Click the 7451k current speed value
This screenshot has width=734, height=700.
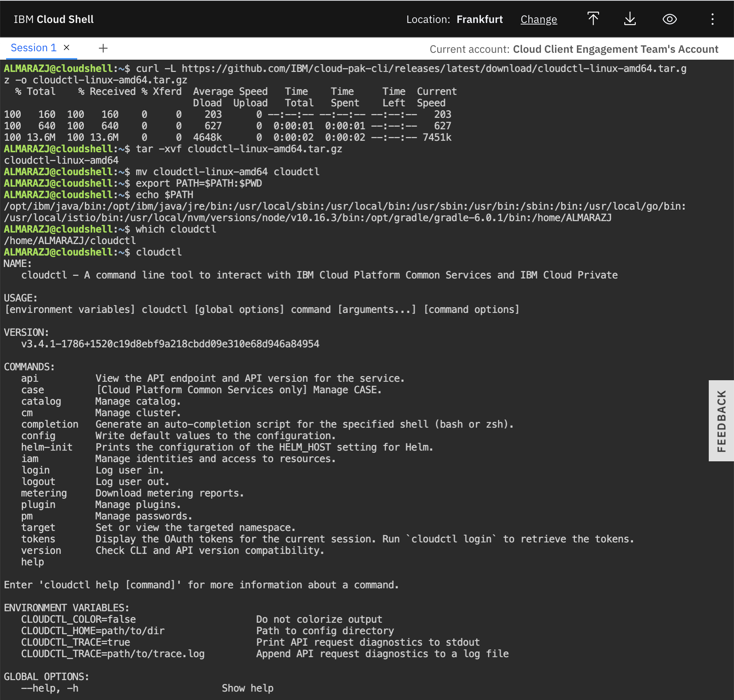(437, 138)
